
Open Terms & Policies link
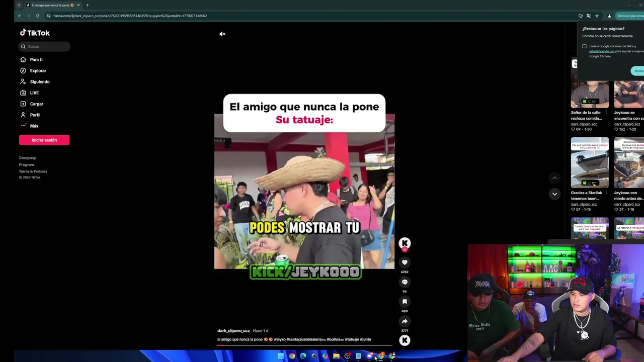33,171
